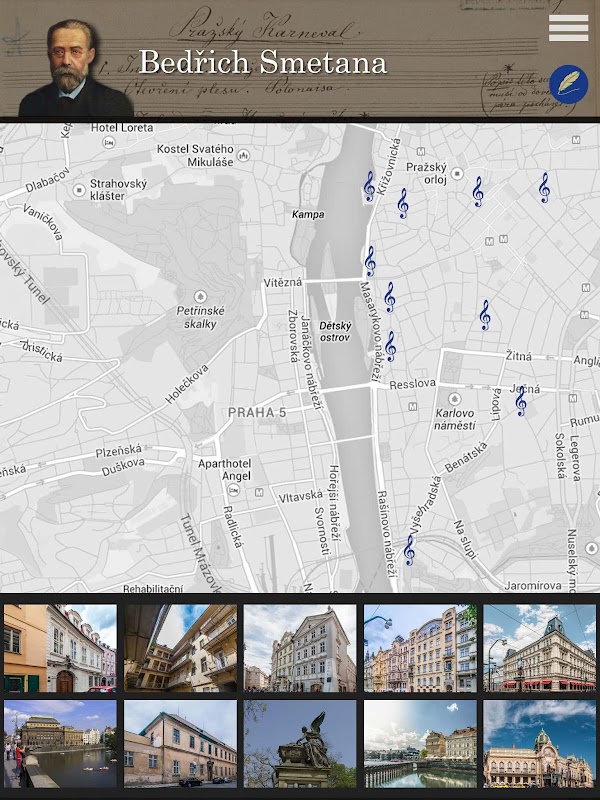Open the Municipal House domed building thumbnail
Viewport: 600px width, 800px height.
point(540,743)
